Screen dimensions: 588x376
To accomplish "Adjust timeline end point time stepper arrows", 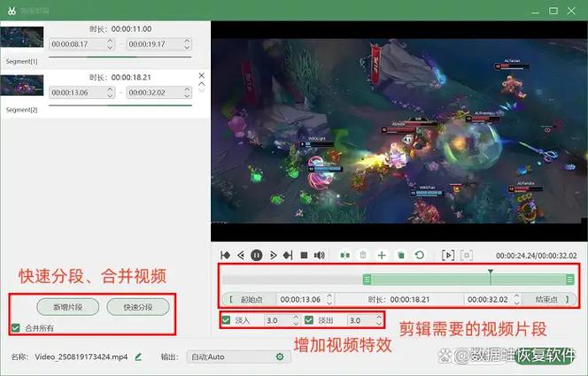I will [x=517, y=299].
